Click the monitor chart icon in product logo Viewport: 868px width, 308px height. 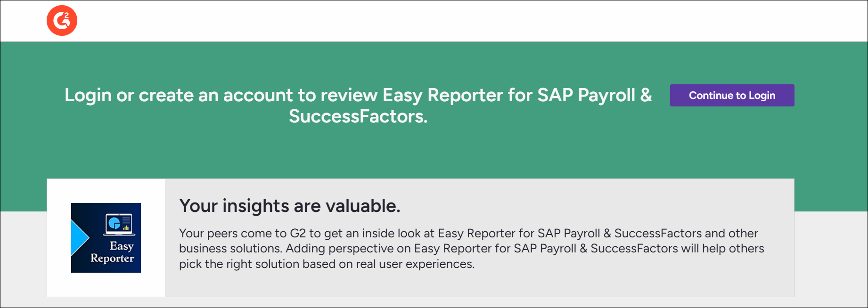coord(119,224)
